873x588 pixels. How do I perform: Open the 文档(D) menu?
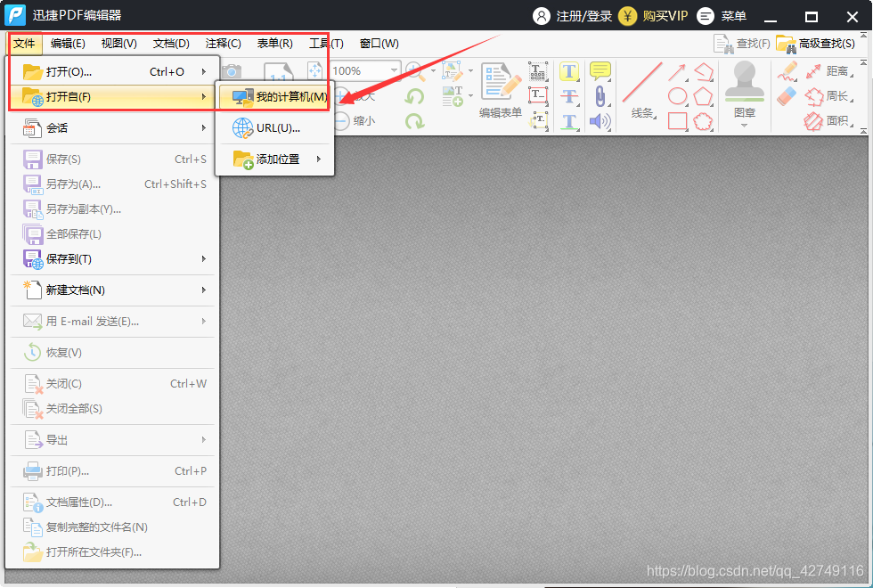point(171,44)
